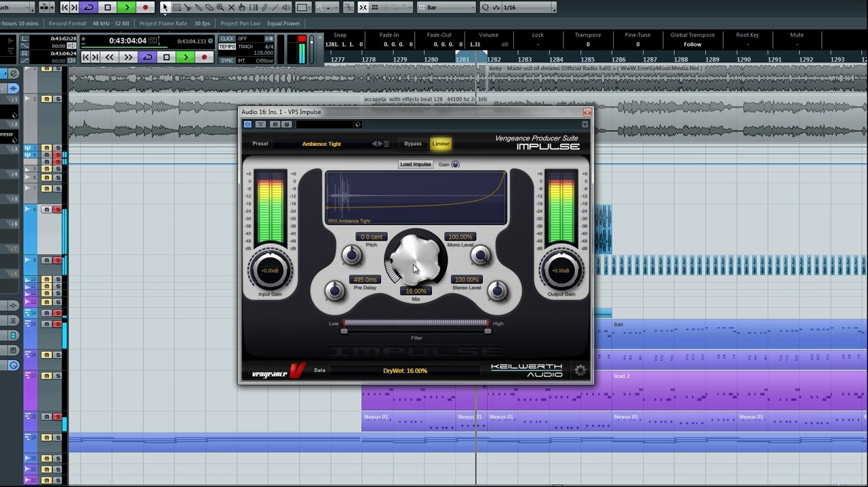
Task: Open the Grid snap mode dropdown
Action: (393, 7)
